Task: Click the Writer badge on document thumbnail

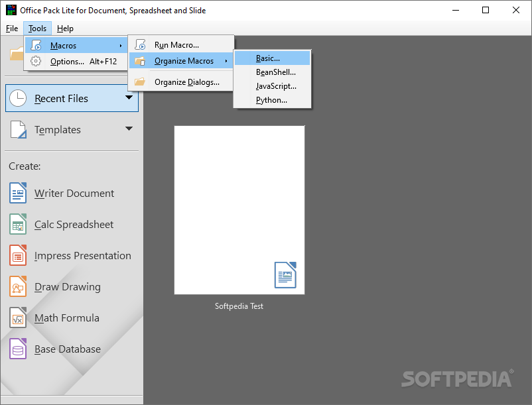Action: 285,275
